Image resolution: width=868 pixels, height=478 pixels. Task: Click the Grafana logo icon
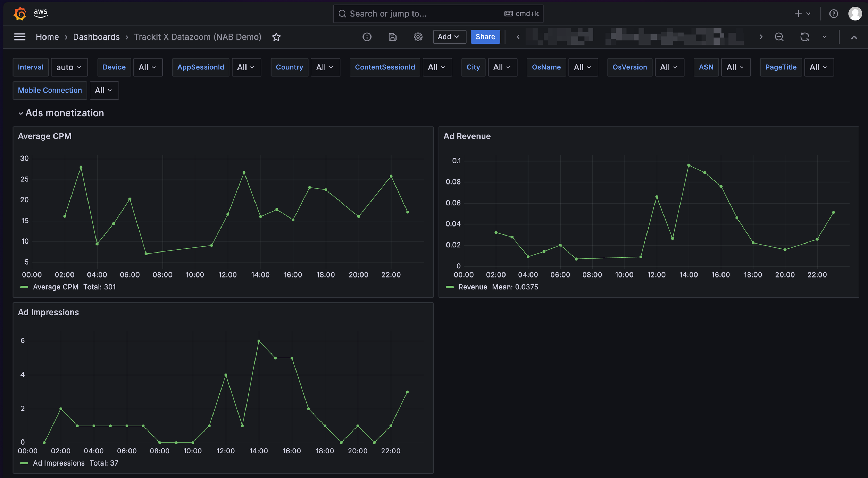click(x=20, y=14)
